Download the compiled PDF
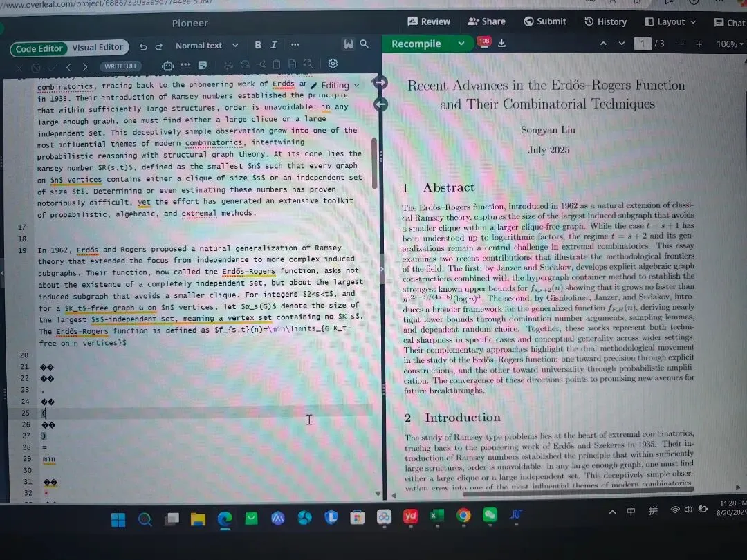 (501, 43)
